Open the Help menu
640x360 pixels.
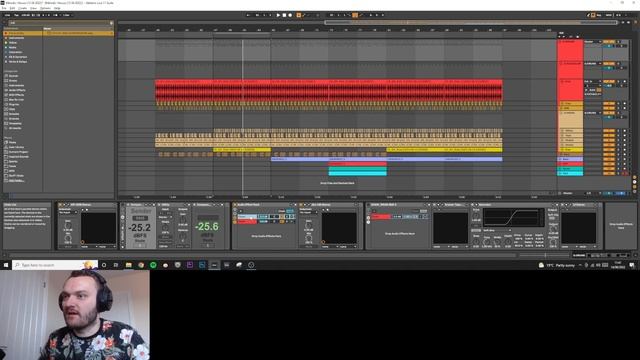pos(57,8)
